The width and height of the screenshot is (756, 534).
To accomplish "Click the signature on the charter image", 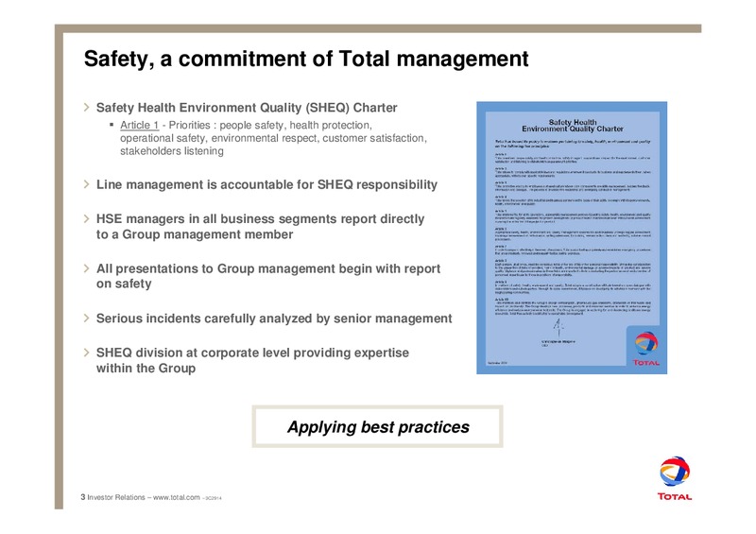I will click(x=558, y=328).
